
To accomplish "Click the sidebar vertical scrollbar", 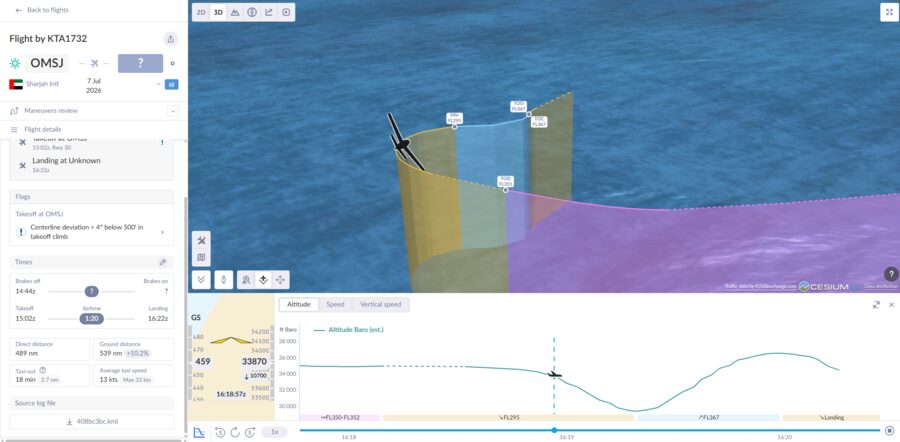I will click(x=185, y=313).
